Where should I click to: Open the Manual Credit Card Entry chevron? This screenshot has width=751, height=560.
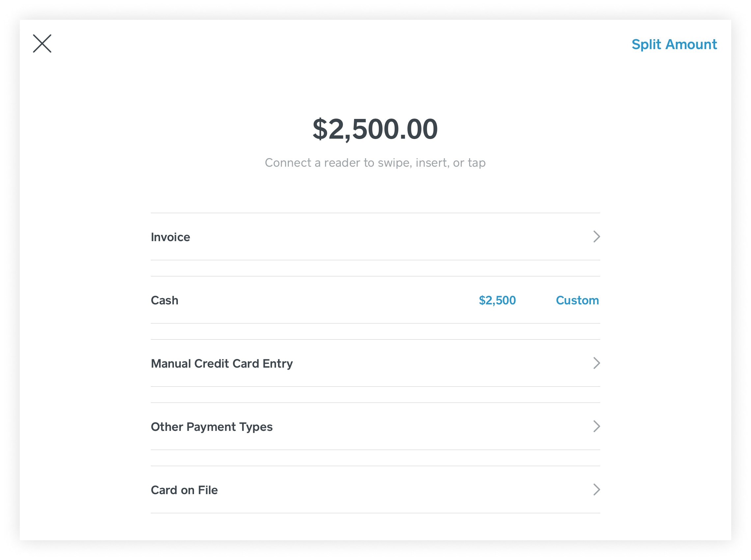[597, 363]
